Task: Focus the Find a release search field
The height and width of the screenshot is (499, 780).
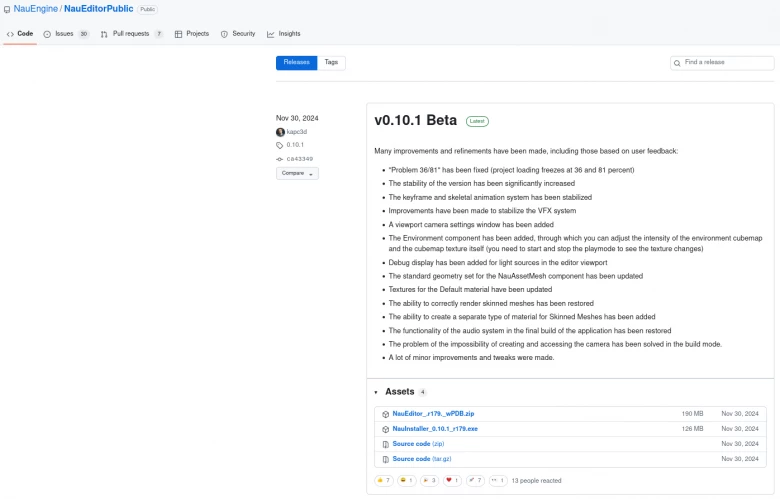Action: coord(722,63)
